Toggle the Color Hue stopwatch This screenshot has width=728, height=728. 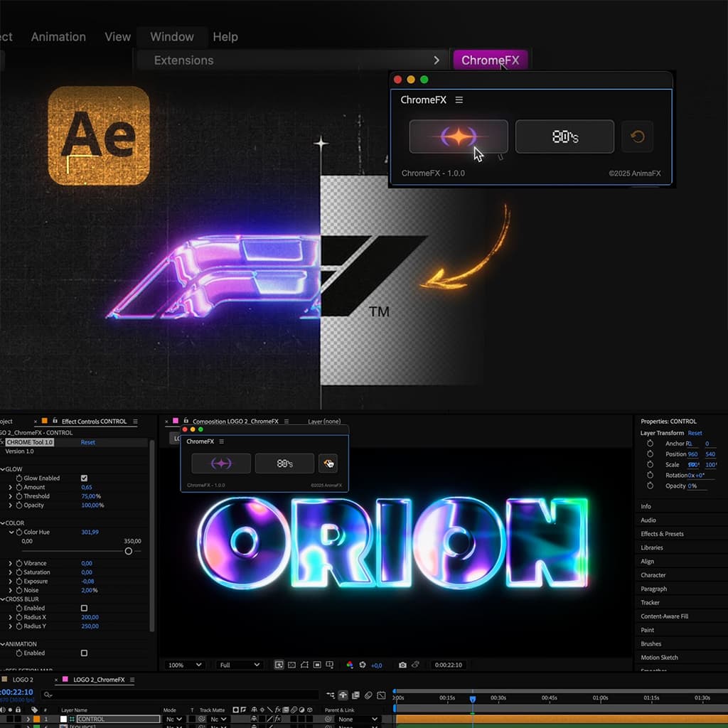19,532
